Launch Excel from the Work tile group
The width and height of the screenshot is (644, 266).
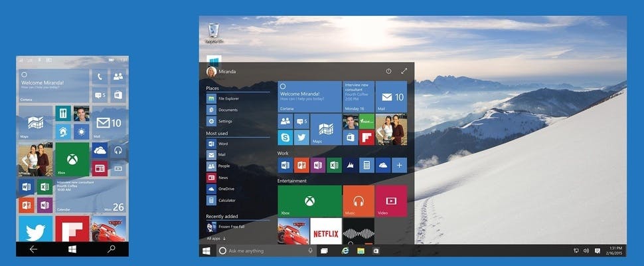click(334, 166)
